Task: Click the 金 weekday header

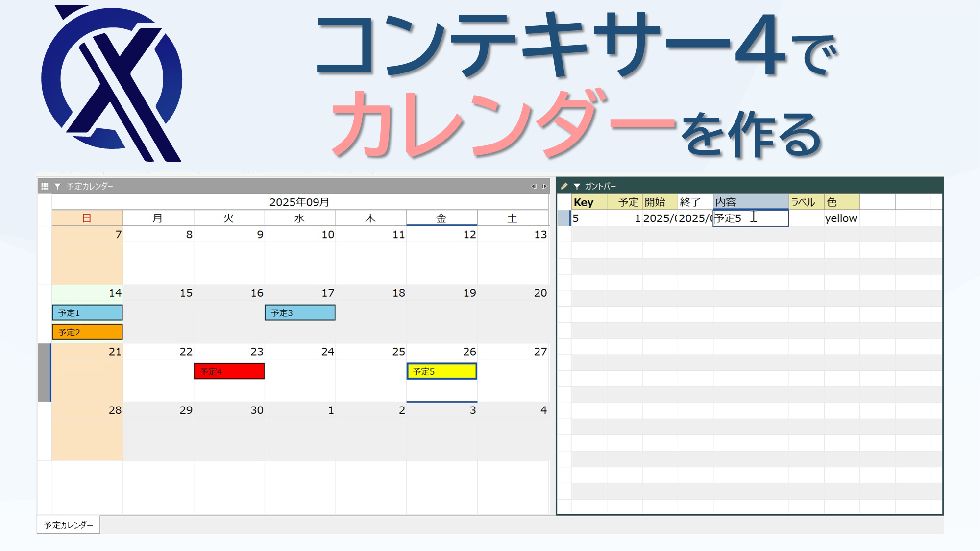Action: coord(441,218)
